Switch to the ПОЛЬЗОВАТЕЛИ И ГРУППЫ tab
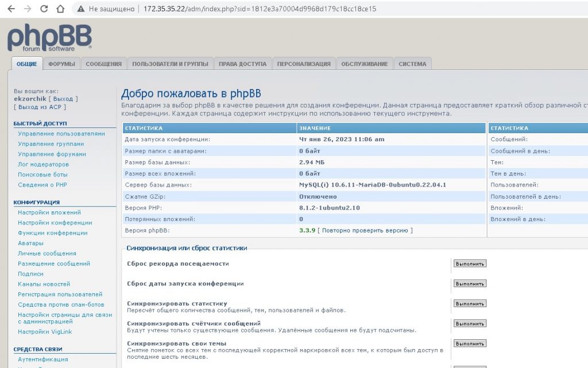588x368 pixels. point(170,64)
